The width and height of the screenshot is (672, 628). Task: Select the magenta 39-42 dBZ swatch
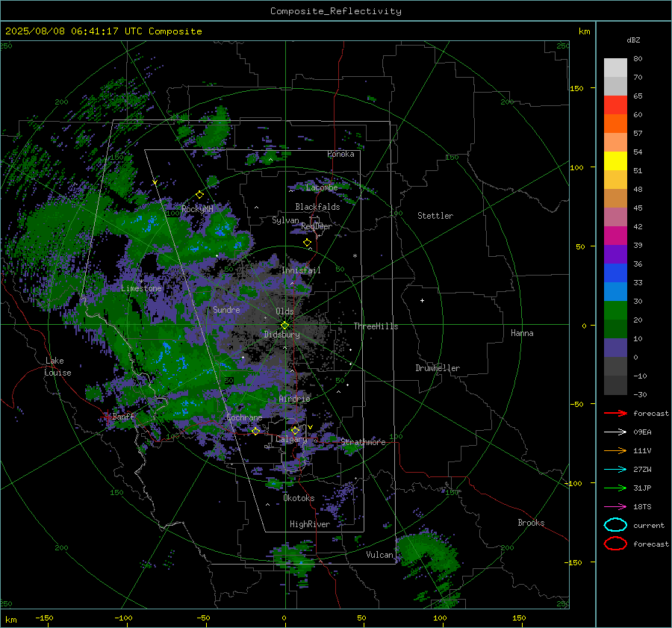[x=615, y=236]
